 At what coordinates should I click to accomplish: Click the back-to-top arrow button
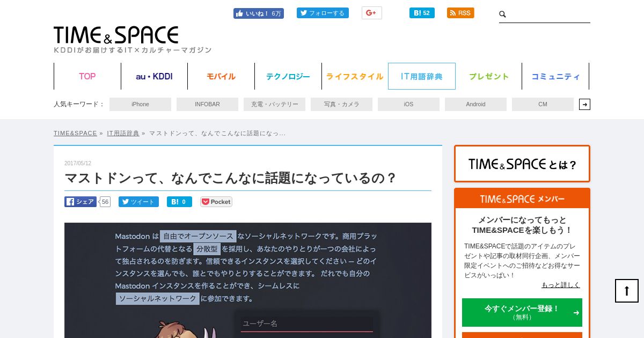pos(627,291)
